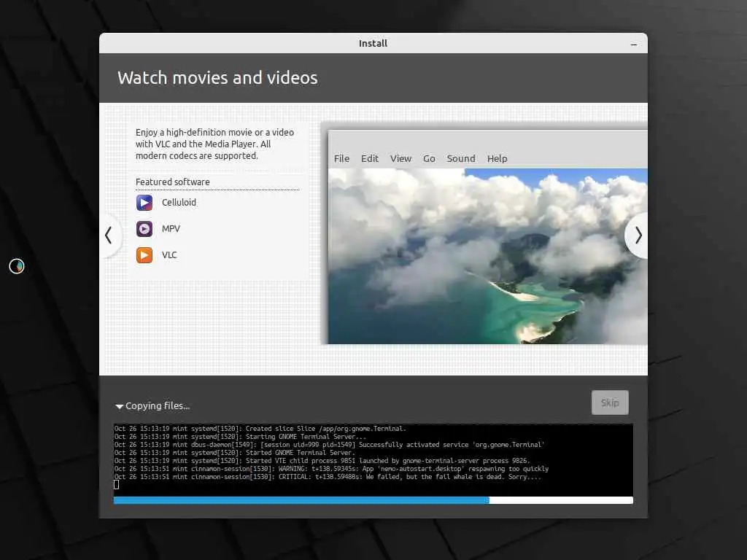
Task: Open the Sound menu in slideshow image
Action: pyautogui.click(x=461, y=158)
